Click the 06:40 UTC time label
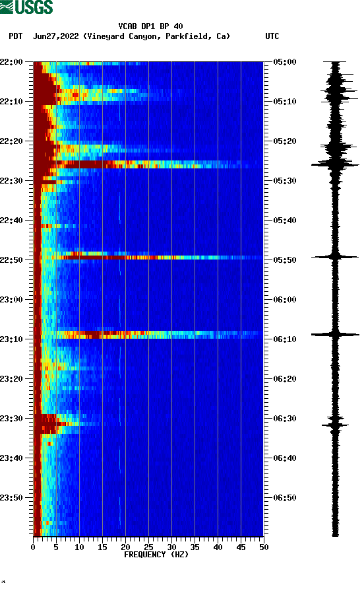Viewport: 364px width, 589px height. tap(285, 458)
